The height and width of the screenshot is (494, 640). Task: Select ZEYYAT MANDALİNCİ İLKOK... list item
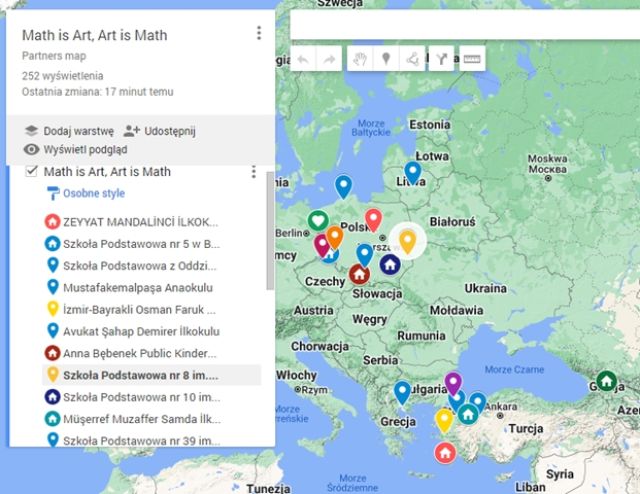tap(151, 222)
